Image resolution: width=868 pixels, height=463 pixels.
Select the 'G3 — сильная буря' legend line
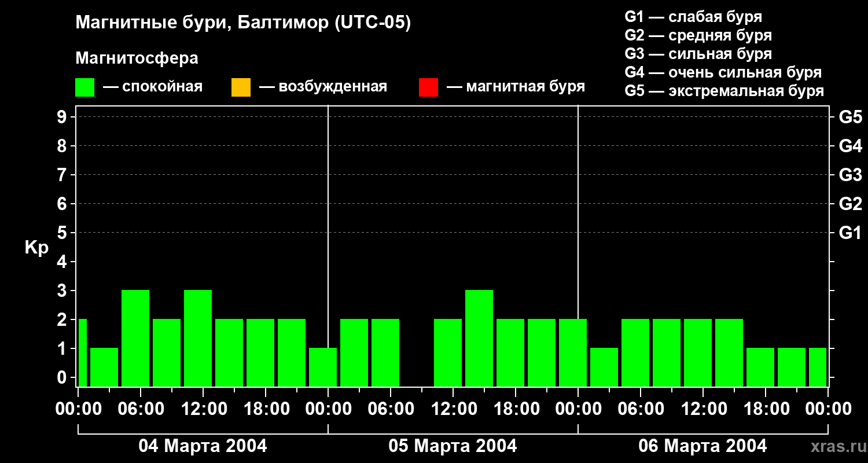[x=698, y=54]
